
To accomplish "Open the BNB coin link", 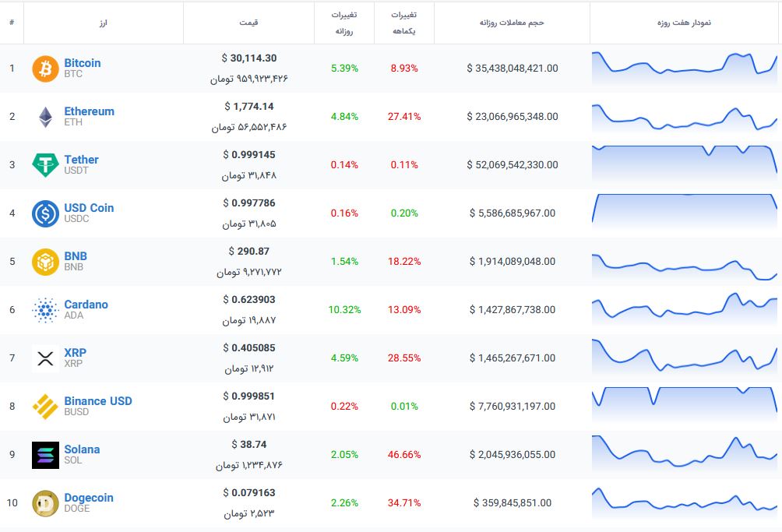I will point(76,256).
